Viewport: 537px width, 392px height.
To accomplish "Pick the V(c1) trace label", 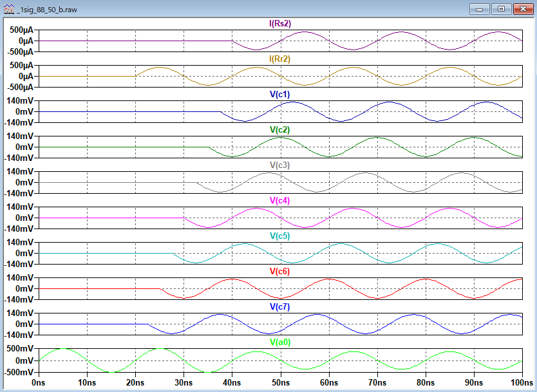I will tap(279, 94).
